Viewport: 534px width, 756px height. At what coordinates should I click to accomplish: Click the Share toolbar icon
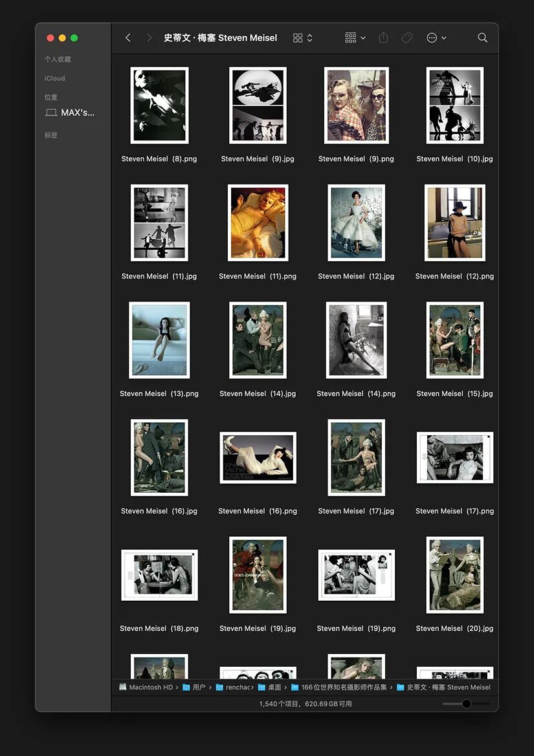click(x=383, y=38)
